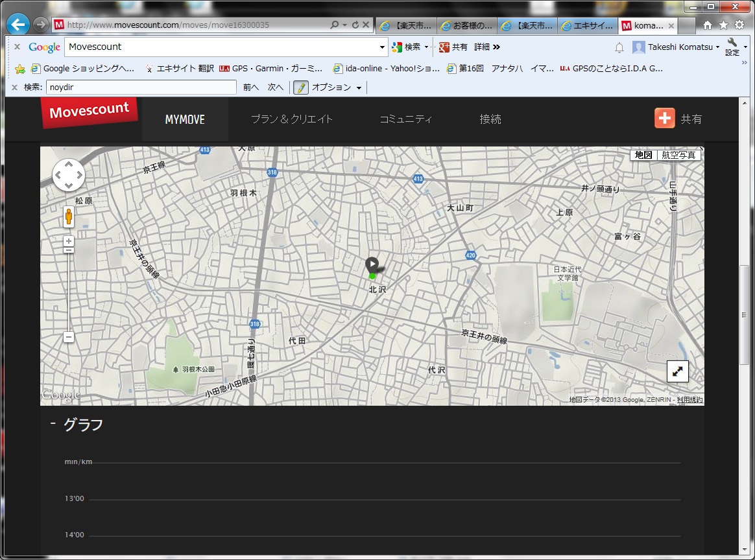
Task: Click 次へ in the find bar
Action: [x=276, y=87]
